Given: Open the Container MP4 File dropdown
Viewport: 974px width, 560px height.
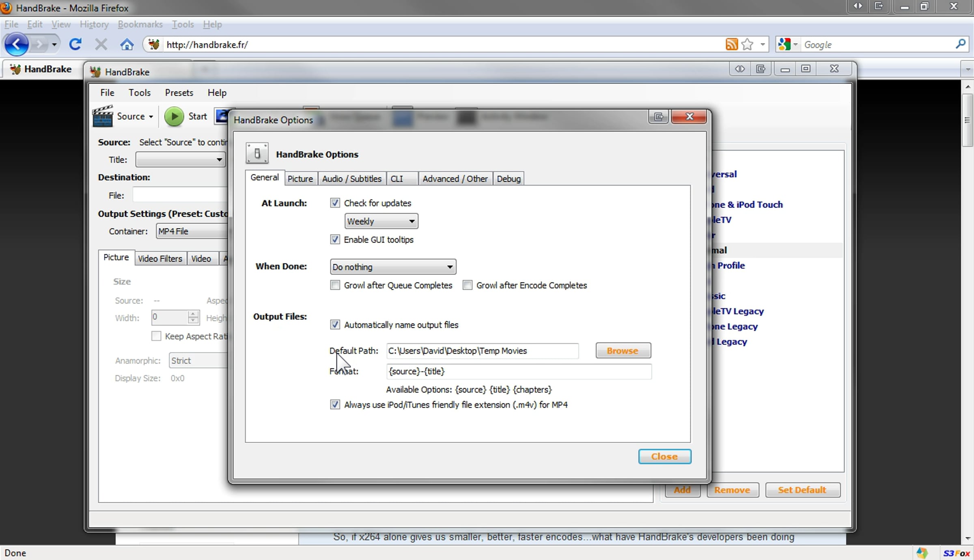Looking at the screenshot, I should tap(192, 231).
